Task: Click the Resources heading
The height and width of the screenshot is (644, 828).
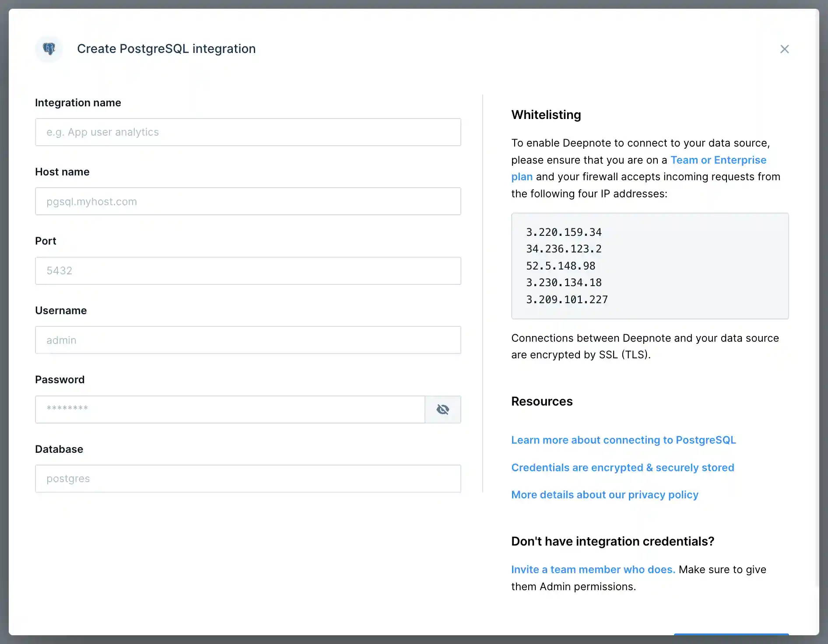Action: pos(542,401)
